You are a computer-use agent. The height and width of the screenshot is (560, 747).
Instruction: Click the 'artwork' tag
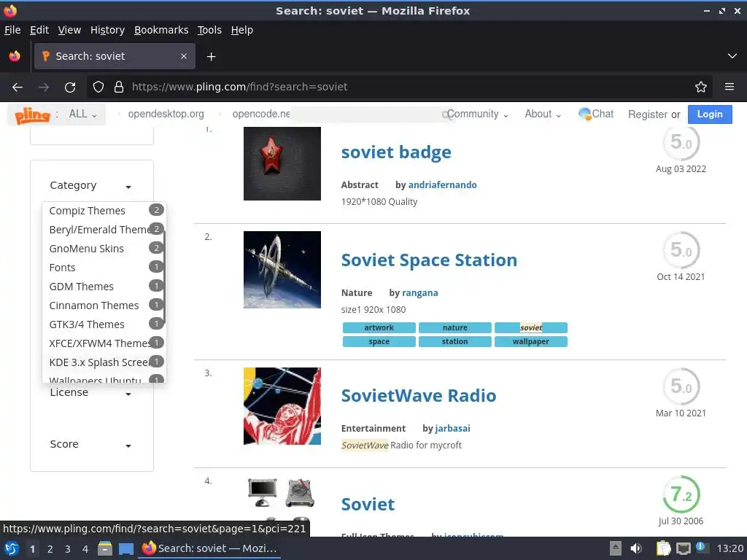[379, 327]
